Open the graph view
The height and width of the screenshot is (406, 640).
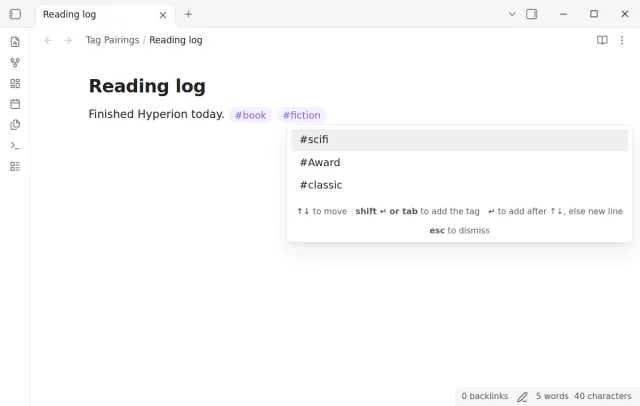point(15,62)
